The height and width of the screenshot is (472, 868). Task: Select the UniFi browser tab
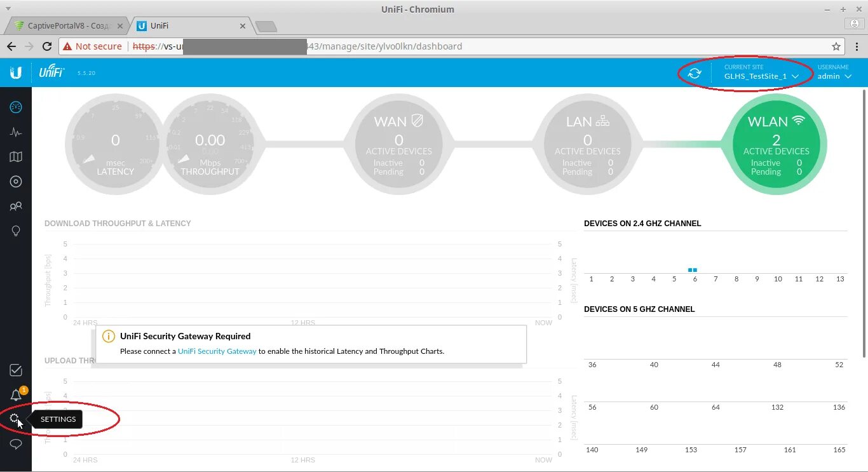[x=191, y=26]
